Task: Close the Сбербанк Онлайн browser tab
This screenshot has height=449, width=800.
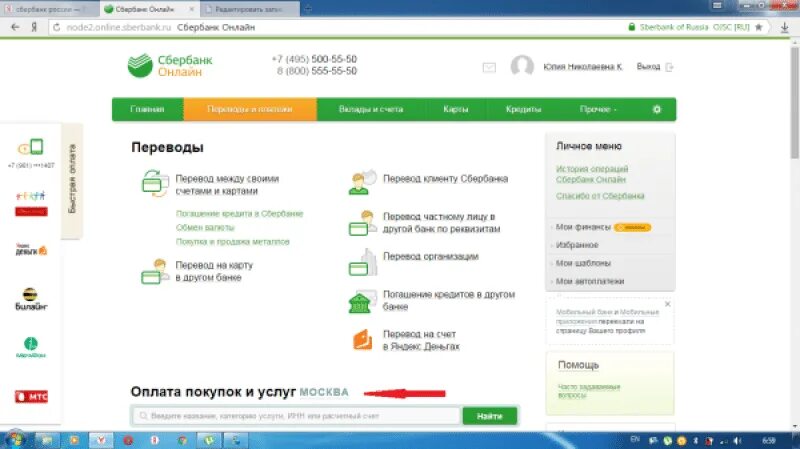Action: 192,9
